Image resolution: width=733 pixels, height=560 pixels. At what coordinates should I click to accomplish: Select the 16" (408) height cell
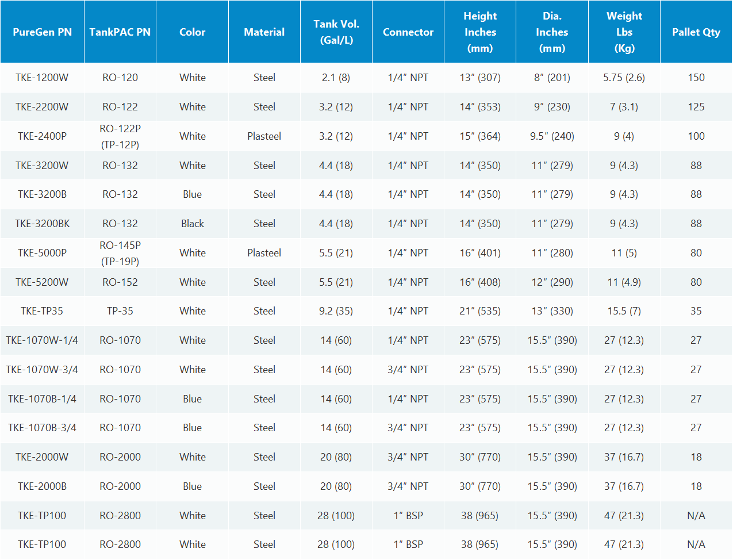pyautogui.click(x=480, y=282)
